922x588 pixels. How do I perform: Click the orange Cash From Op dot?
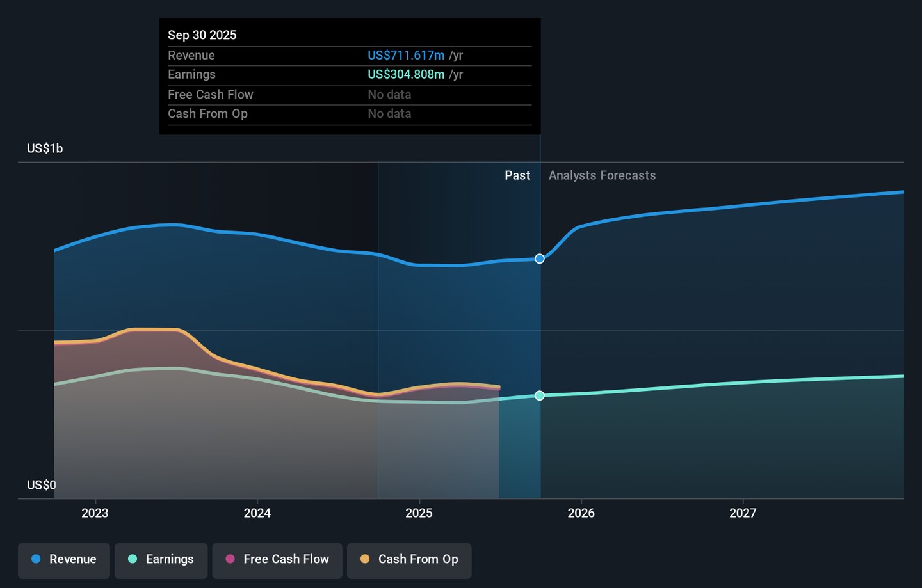pos(365,559)
